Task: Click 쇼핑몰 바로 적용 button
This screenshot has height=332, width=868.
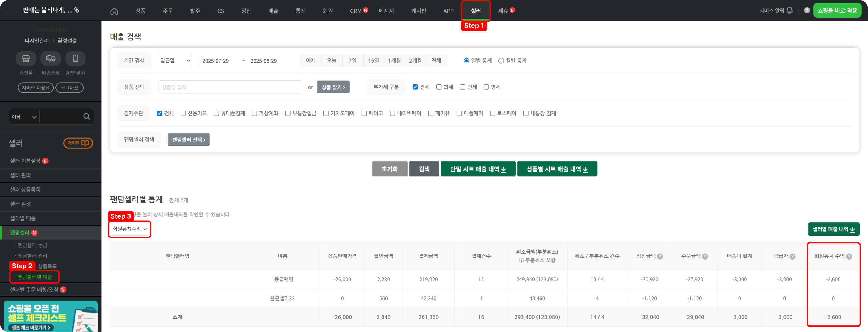Action: [x=837, y=10]
